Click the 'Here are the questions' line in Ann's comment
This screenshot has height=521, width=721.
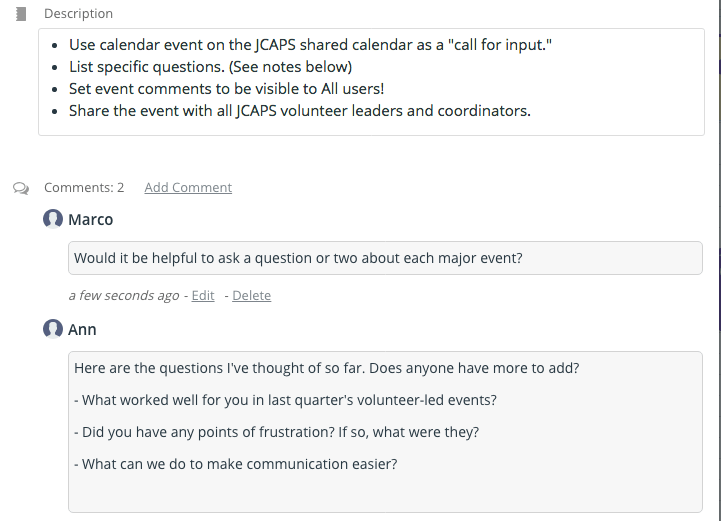pos(326,368)
